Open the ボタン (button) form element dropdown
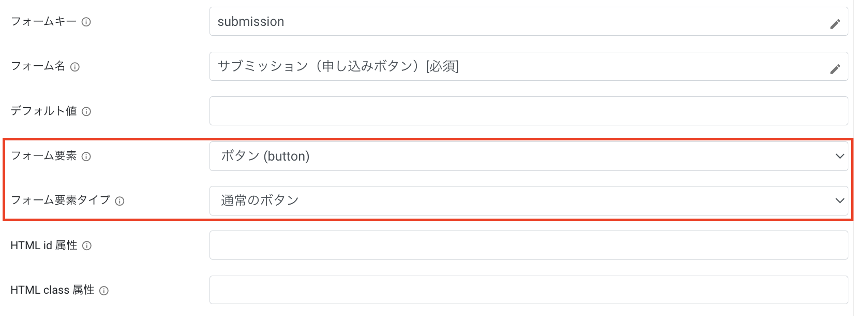The width and height of the screenshot is (868, 316). coord(528,156)
